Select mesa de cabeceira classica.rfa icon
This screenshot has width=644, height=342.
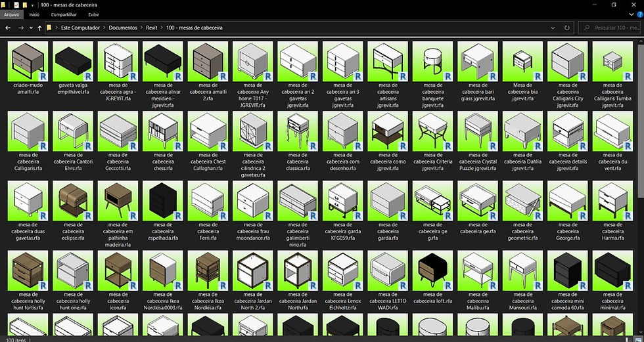coord(298,131)
